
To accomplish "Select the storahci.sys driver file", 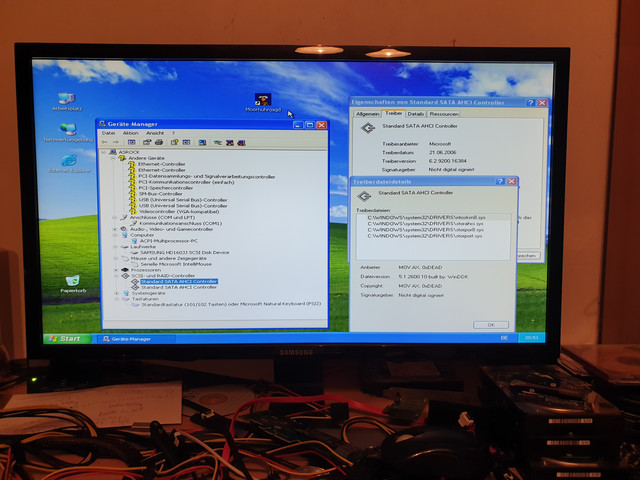I will coord(425,224).
